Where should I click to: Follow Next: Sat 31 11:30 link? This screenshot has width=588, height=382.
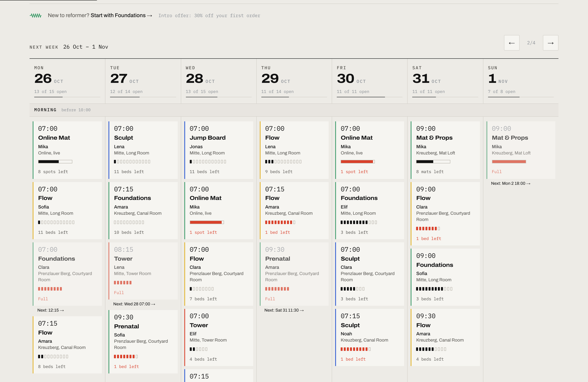pyautogui.click(x=284, y=310)
